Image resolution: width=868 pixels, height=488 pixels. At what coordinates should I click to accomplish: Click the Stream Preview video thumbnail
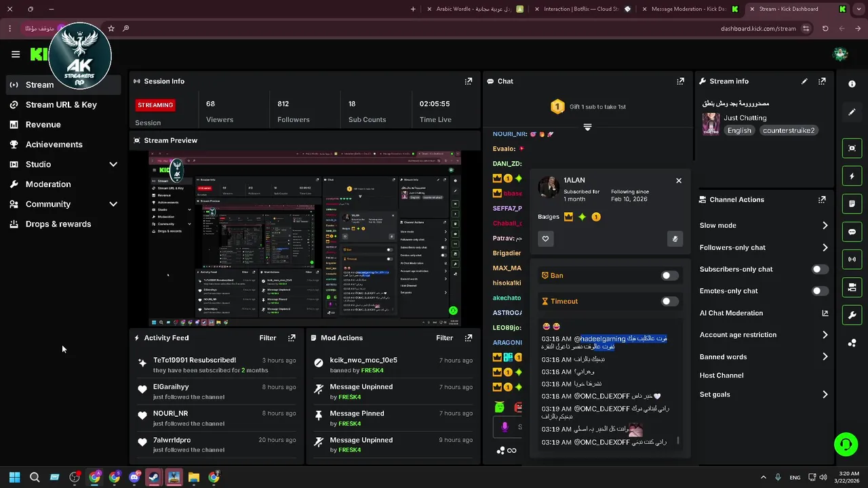tap(304, 239)
